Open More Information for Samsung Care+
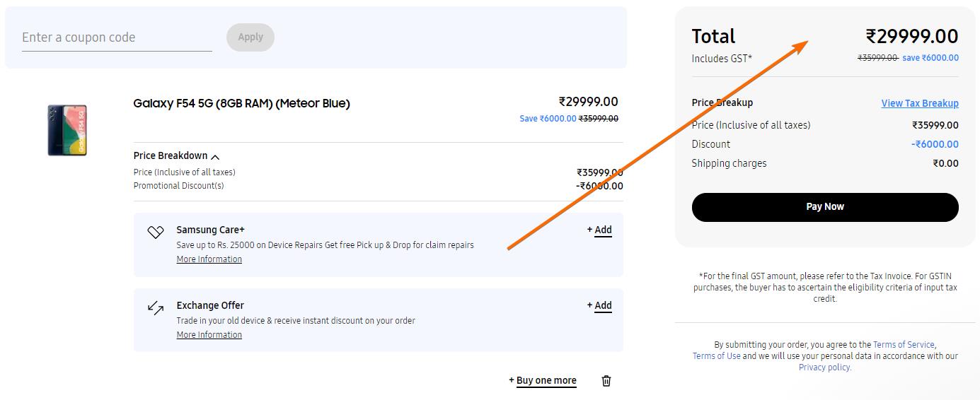The height and width of the screenshot is (400, 980). (x=209, y=259)
